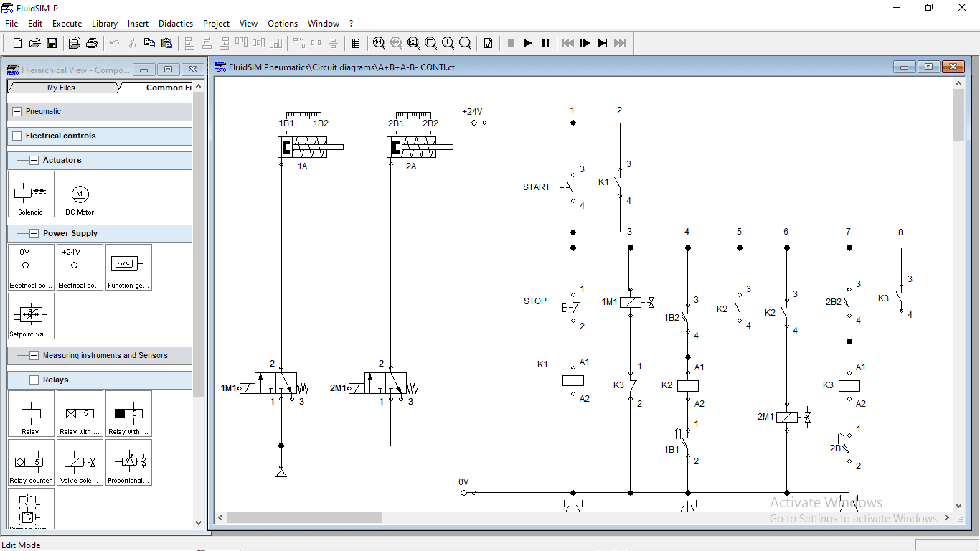Select the DC Motor component
This screenshot has height=551, width=980.
[x=80, y=194]
